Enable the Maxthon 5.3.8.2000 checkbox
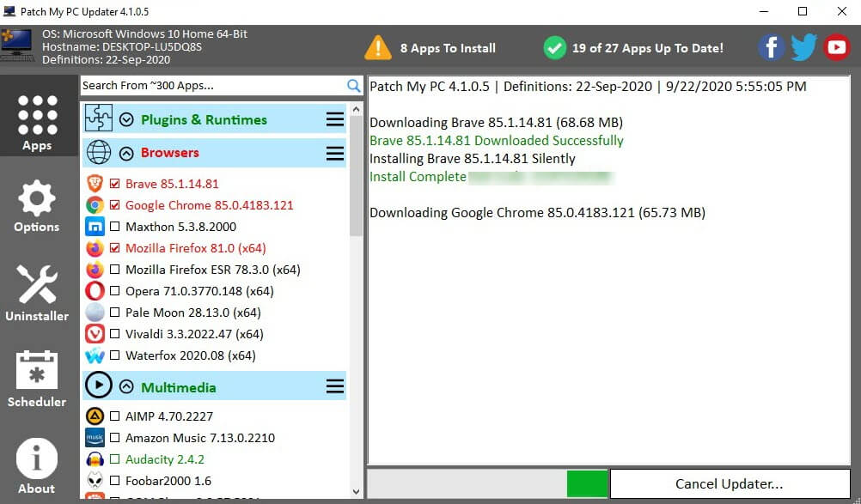This screenshot has width=861, height=504. point(115,227)
